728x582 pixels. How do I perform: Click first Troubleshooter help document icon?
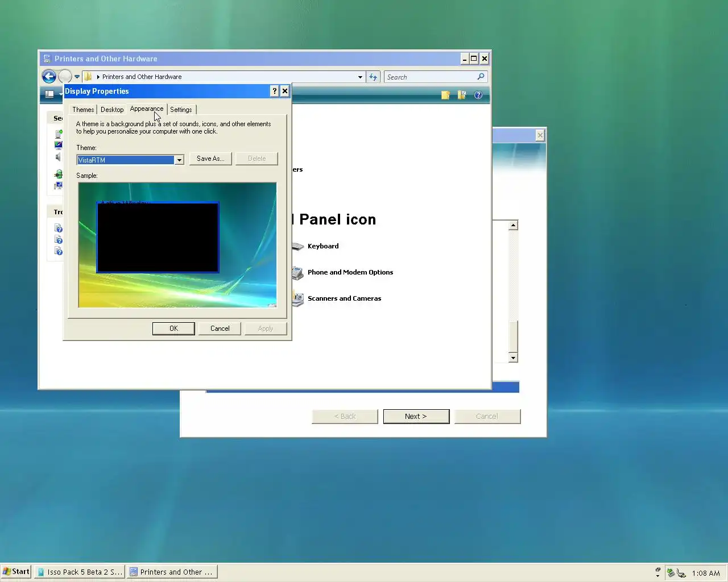59,228
